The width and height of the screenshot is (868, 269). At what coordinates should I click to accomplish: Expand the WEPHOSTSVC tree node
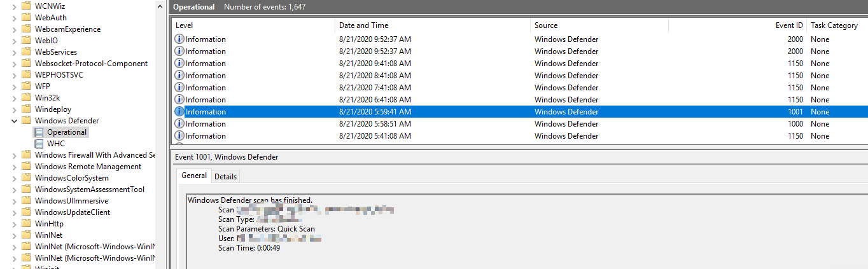pyautogui.click(x=14, y=75)
